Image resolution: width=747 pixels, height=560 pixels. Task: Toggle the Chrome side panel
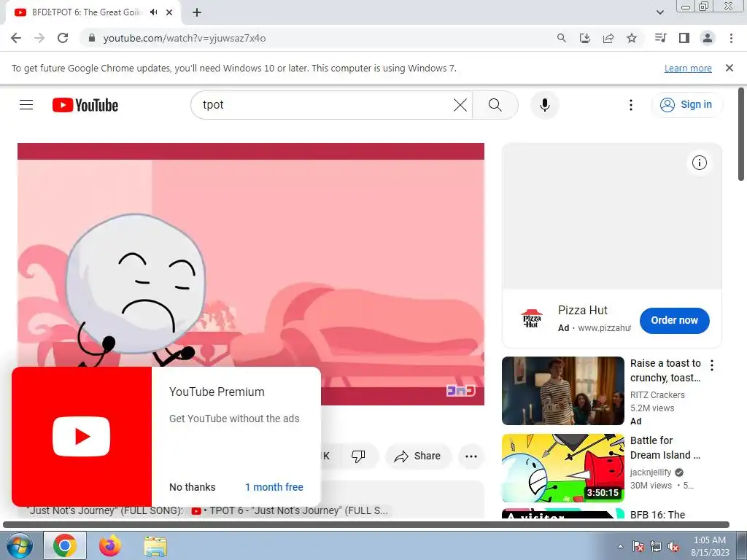tap(684, 38)
